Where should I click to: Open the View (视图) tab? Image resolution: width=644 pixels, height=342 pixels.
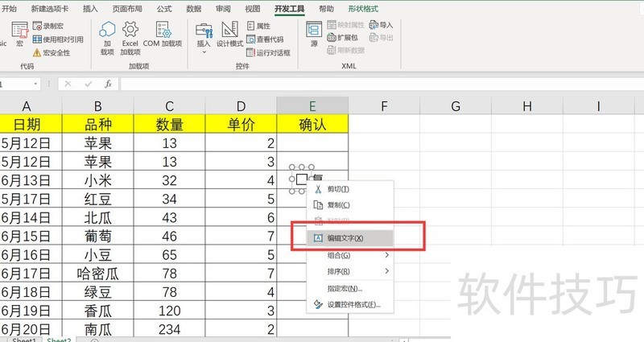point(253,8)
